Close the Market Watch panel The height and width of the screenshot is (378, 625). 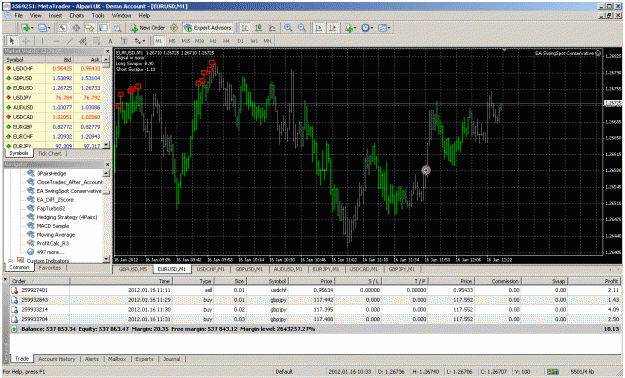[x=108, y=51]
